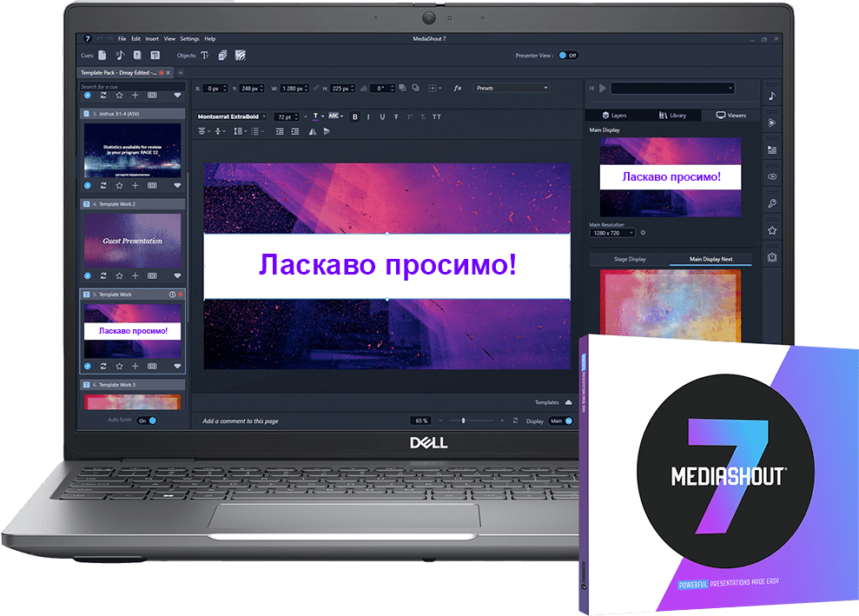This screenshot has width=859, height=616.
Task: Expand the Presets dropdown
Action: click(512, 88)
